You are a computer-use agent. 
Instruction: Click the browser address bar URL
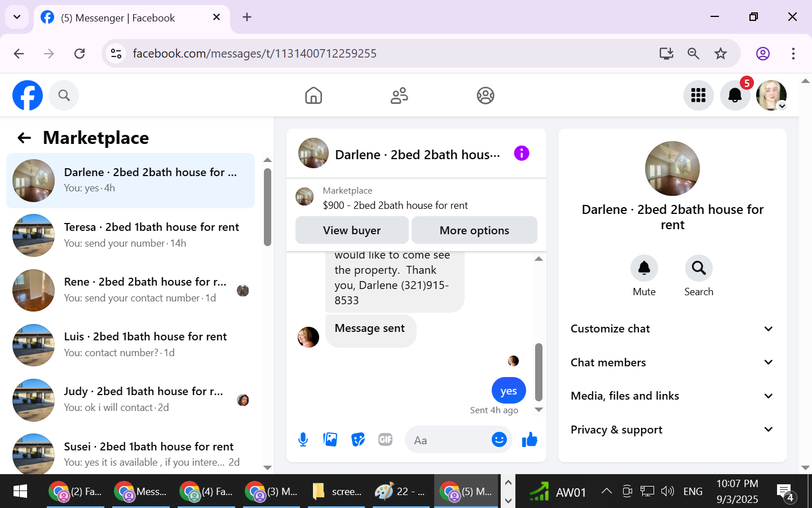[255, 54]
